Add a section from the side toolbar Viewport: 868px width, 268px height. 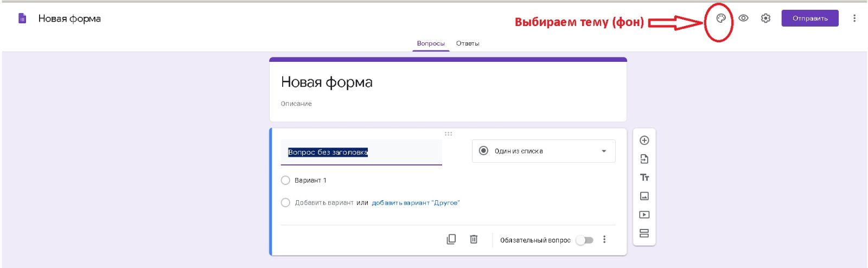pos(644,233)
